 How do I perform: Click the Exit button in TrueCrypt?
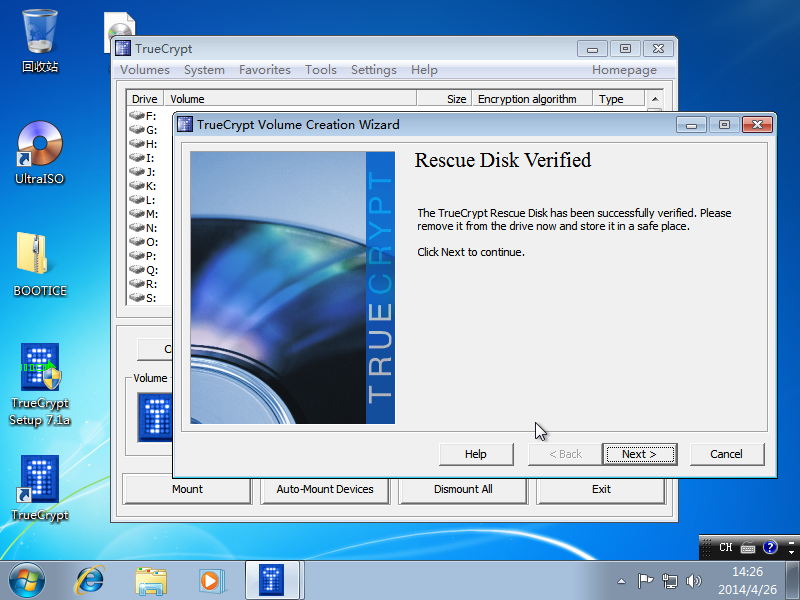point(601,489)
